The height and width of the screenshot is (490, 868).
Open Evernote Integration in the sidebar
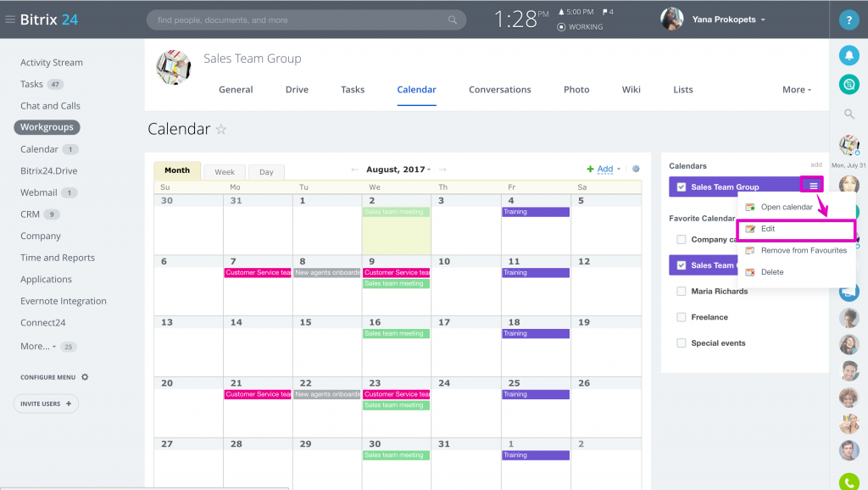[x=63, y=301]
